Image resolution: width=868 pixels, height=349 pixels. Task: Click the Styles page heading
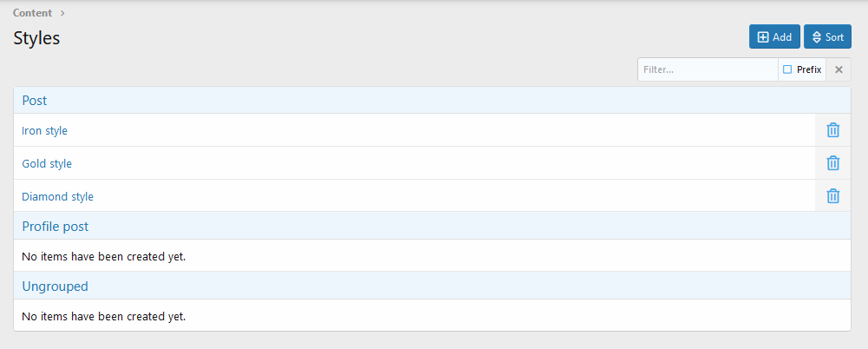point(36,38)
